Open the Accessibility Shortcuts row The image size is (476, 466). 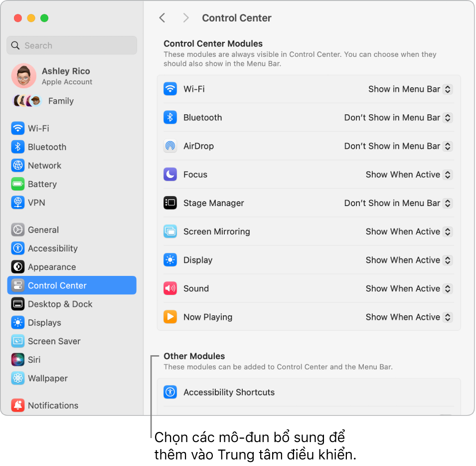(x=309, y=392)
